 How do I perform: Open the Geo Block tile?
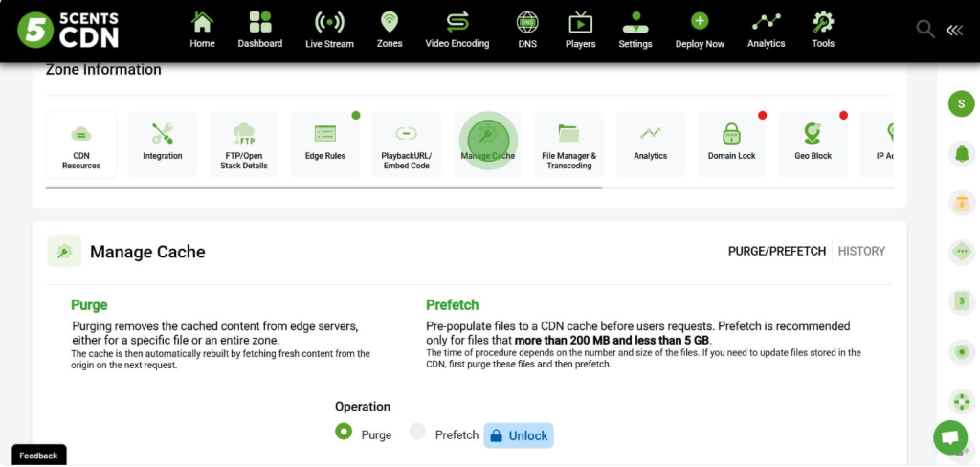tap(813, 144)
